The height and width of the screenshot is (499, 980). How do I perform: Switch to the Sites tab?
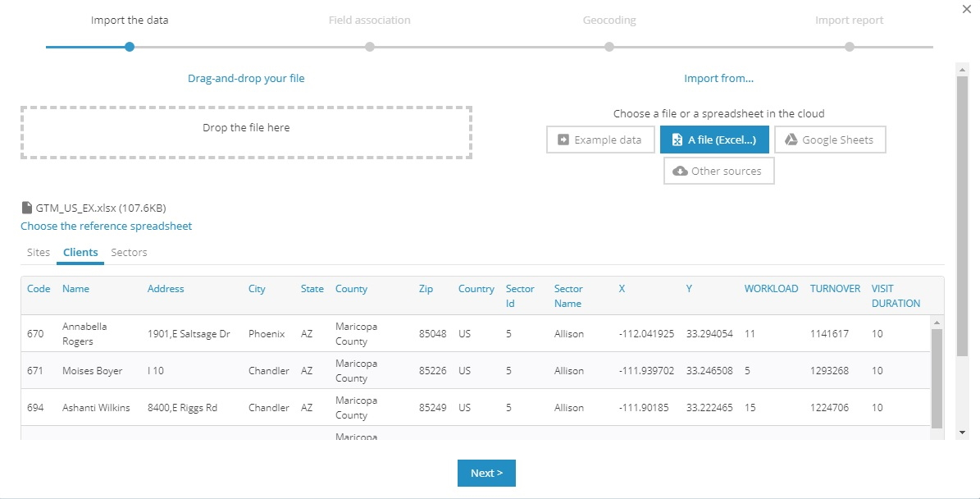(39, 253)
